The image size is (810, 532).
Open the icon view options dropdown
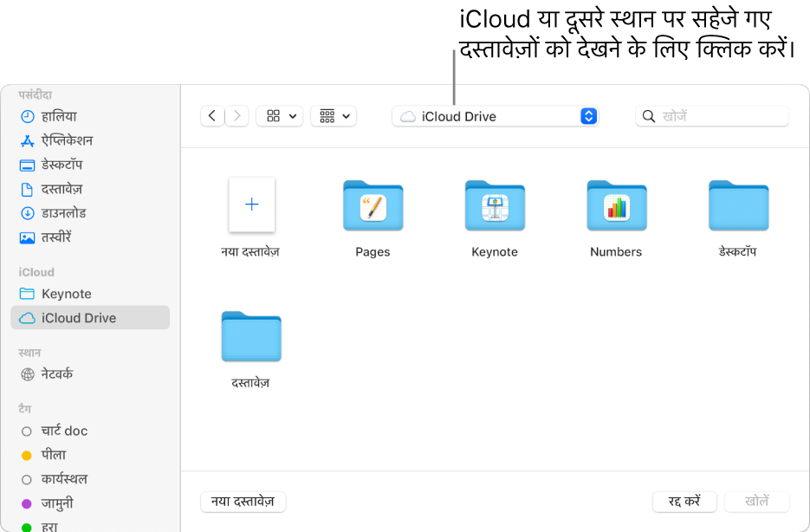click(280, 116)
